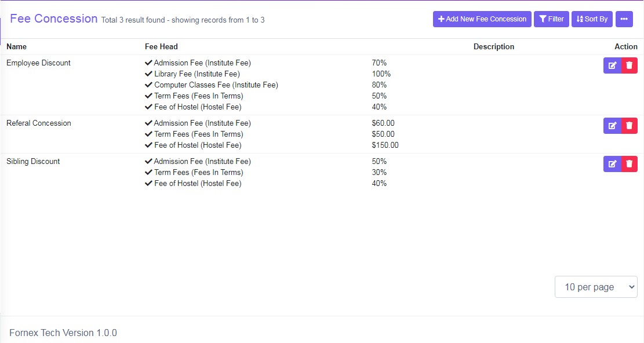Screen dimensions: 644x343
Task: Click the Fee Concession page title
Action: click(54, 19)
